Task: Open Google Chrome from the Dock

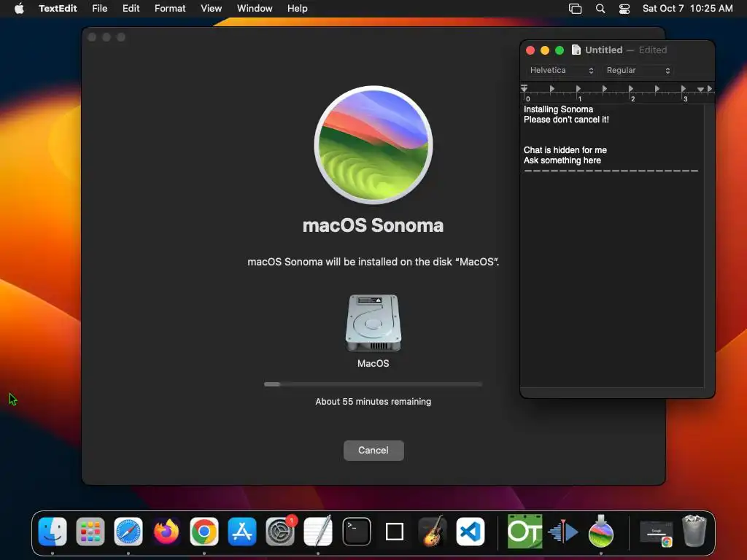Action: click(204, 532)
